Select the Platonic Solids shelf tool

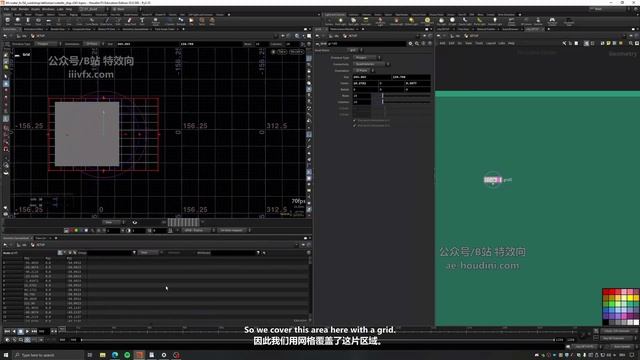(x=156, y=21)
